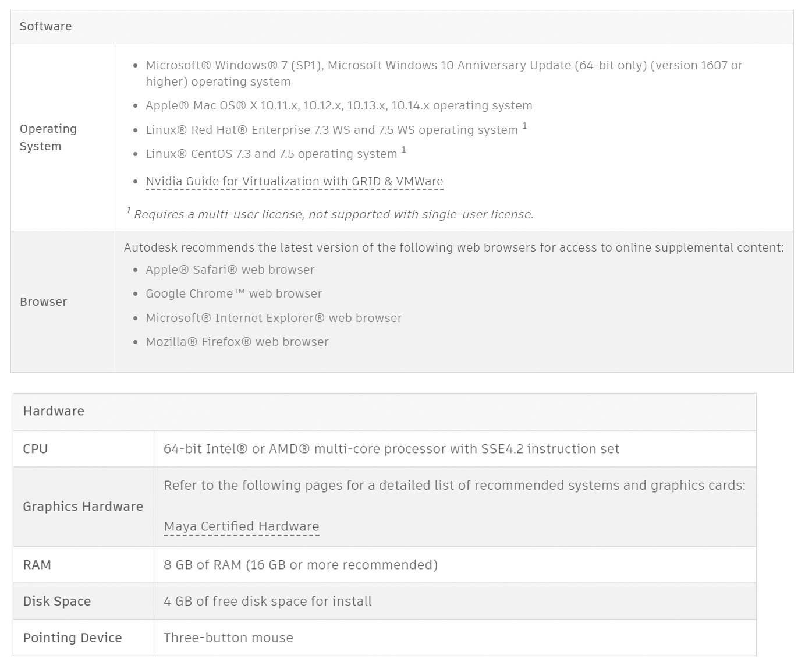Click the Google Chrome web browser entry

coord(233,293)
